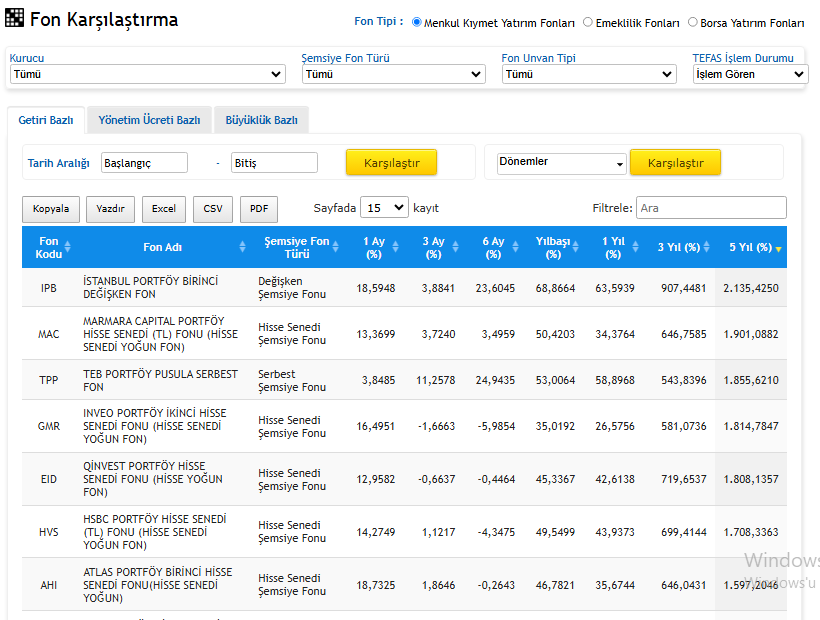This screenshot has width=820, height=620.
Task: Select Menkul Kıymet Yatırım Fonları radio button
Action: click(417, 22)
